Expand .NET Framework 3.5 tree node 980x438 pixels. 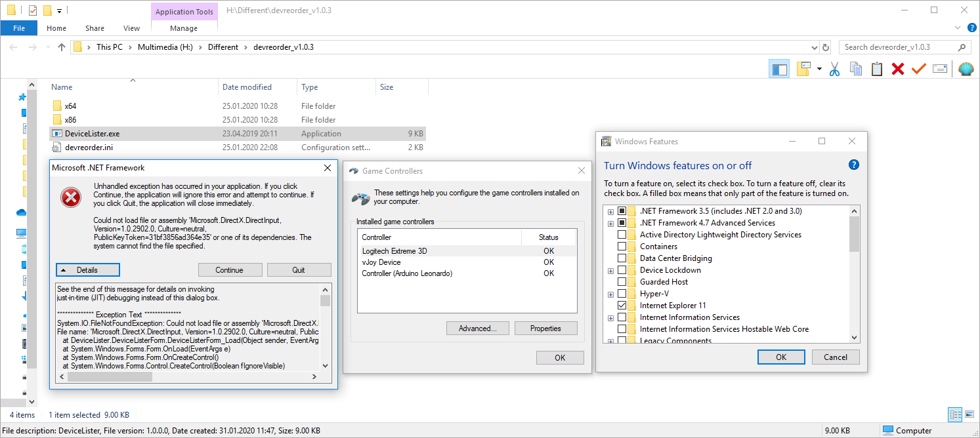[610, 212]
